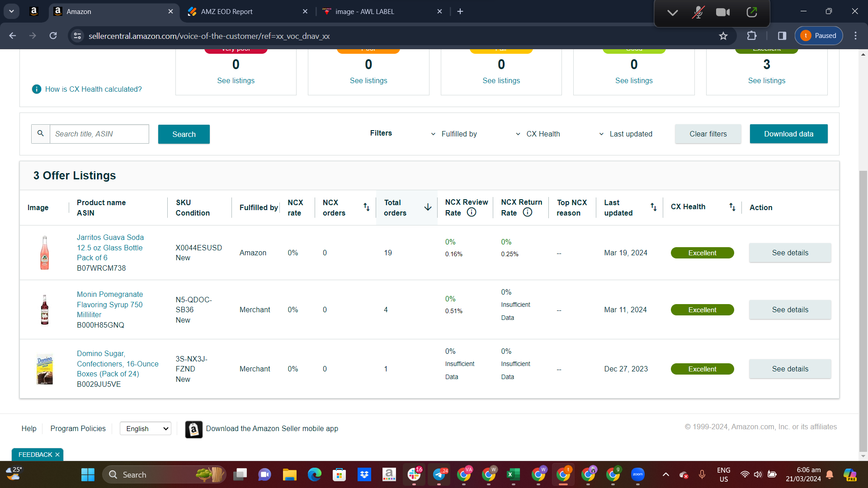Open the Paused profile button

click(x=819, y=36)
